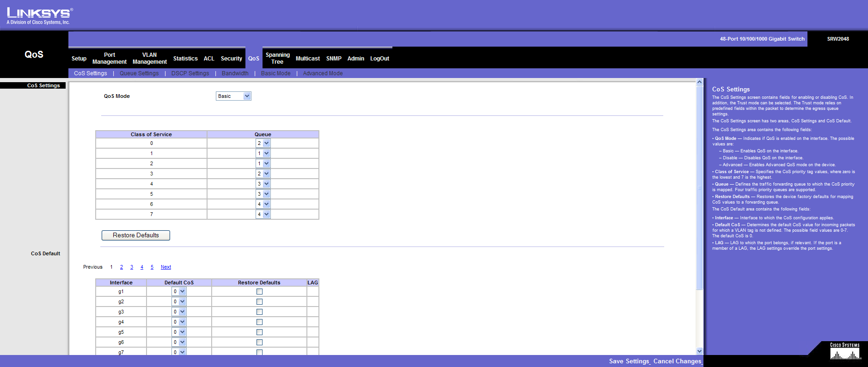Open the DSCP Settings sub-tab
Viewport: 868px width, 367px height.
pos(190,73)
